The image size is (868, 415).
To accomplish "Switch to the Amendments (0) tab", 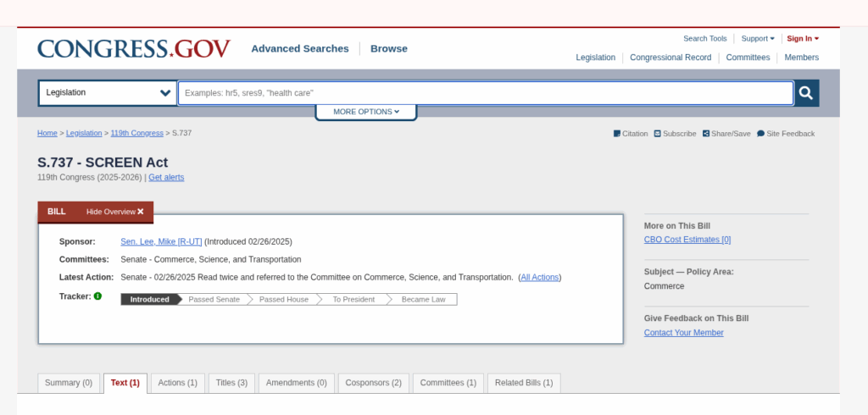I will 296,383.
